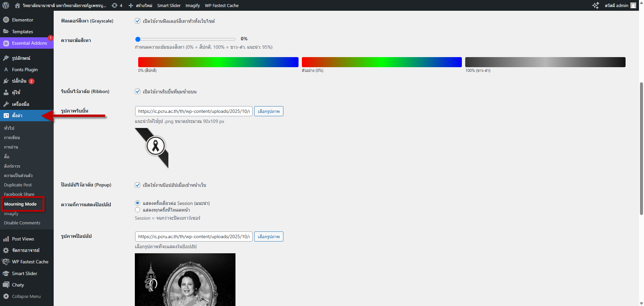Click the Chaty chat icon in sidebar
This screenshot has height=306, width=644.
[6, 285]
